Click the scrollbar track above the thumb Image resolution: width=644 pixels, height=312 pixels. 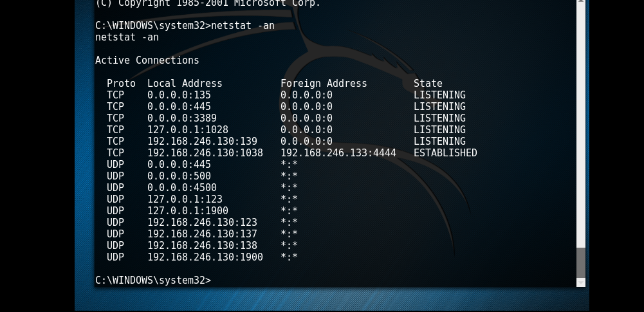(x=581, y=125)
